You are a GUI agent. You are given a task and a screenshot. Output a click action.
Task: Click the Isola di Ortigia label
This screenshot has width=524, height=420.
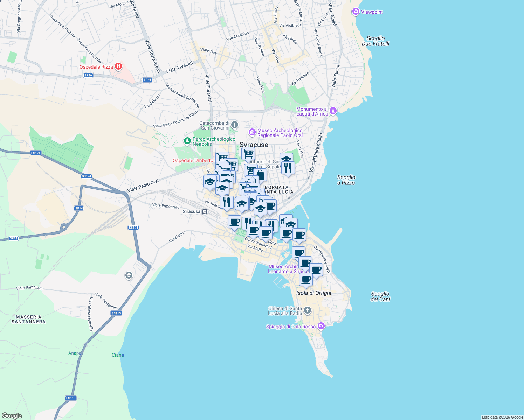point(313,293)
